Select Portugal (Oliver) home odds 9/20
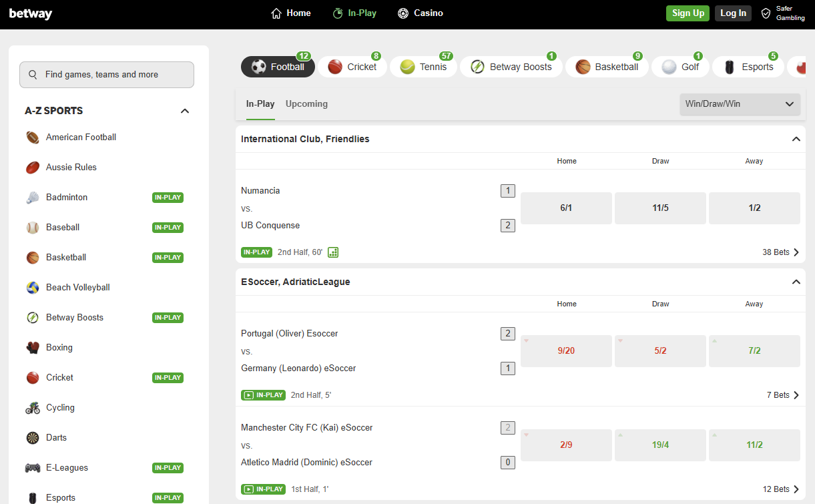The height and width of the screenshot is (504, 815). pyautogui.click(x=566, y=351)
